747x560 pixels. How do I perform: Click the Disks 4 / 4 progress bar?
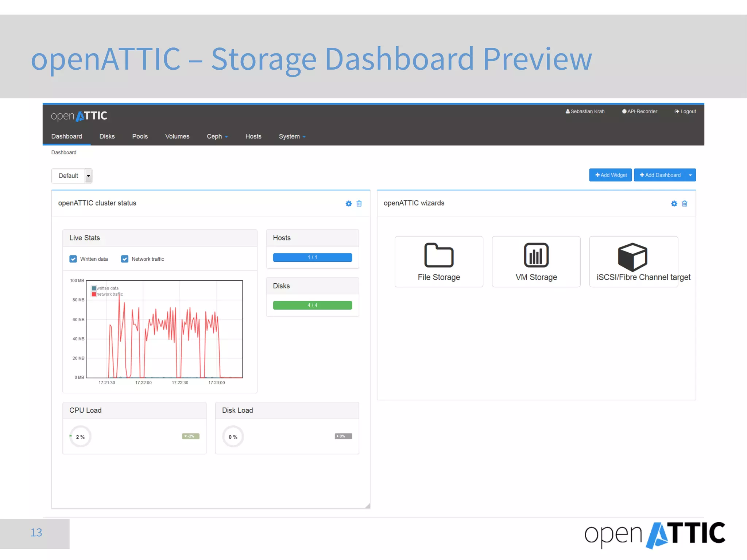pyautogui.click(x=313, y=305)
